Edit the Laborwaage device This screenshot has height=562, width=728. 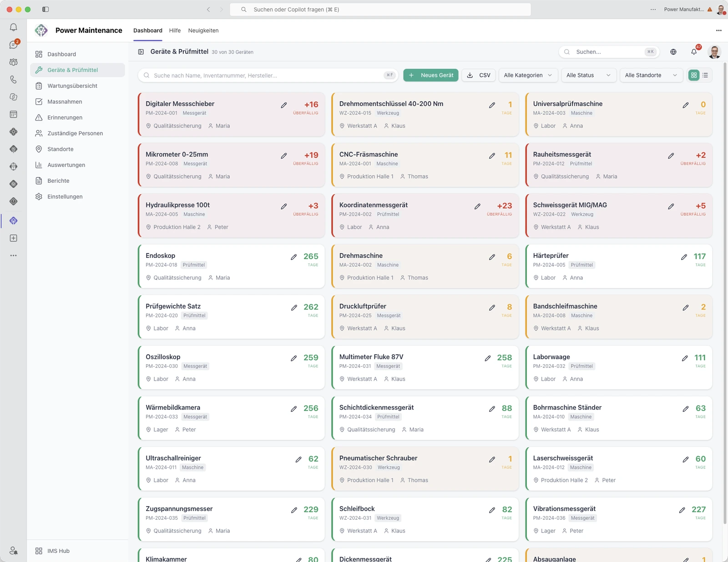[685, 358]
